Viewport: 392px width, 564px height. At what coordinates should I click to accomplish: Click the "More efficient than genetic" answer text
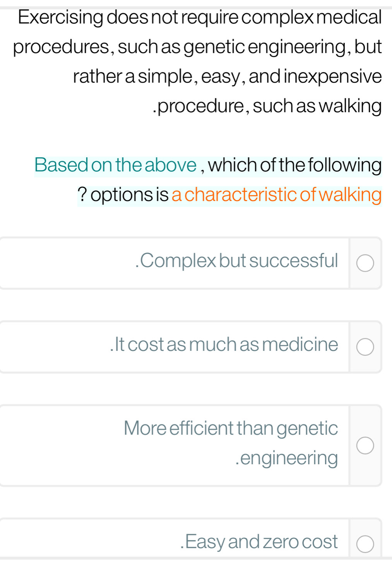point(231,428)
